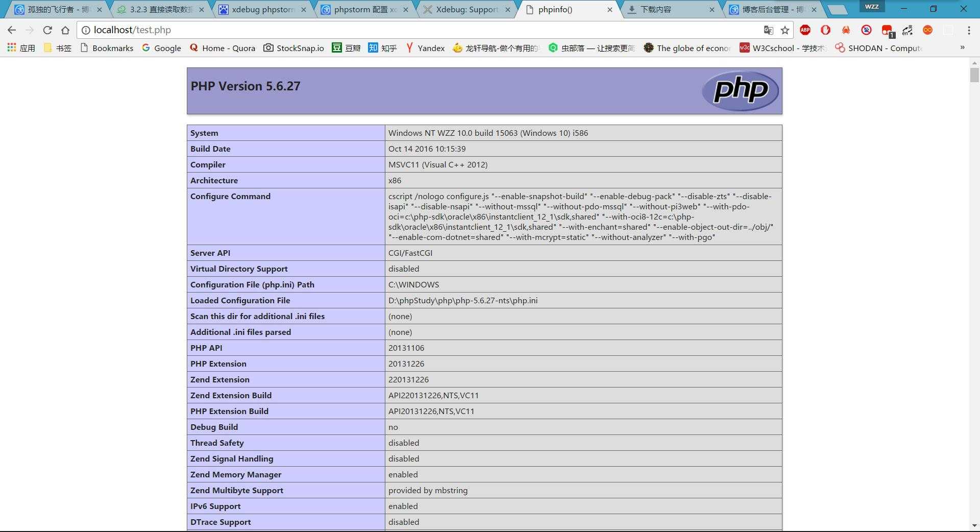
Task: Click the PHP logo in the header
Action: point(740,90)
